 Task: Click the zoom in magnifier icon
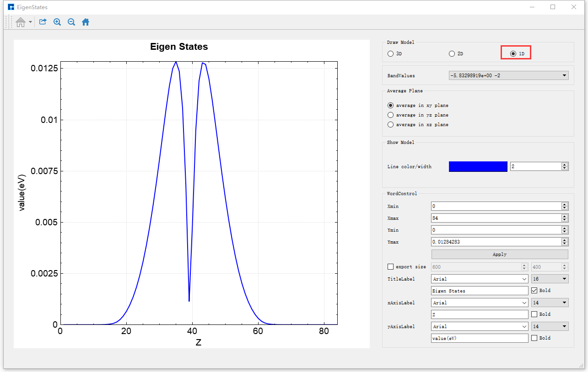pos(57,22)
